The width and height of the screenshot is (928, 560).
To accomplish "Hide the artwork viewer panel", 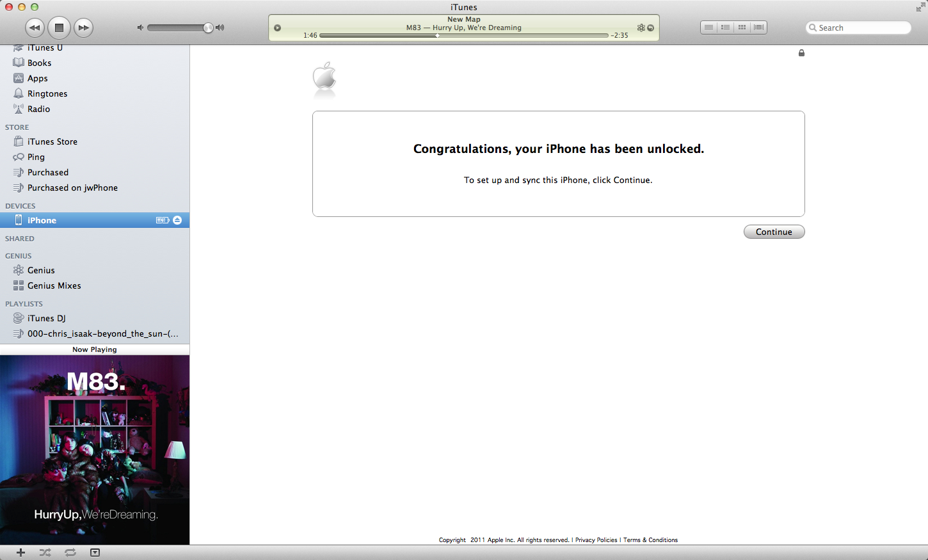I will point(95,552).
